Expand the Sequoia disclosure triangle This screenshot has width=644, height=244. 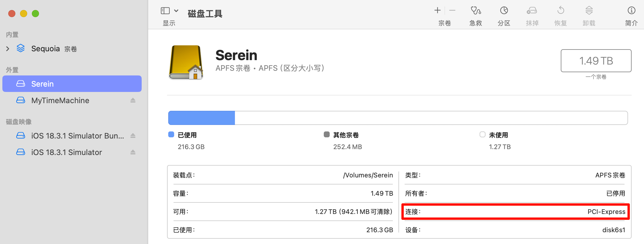7,48
